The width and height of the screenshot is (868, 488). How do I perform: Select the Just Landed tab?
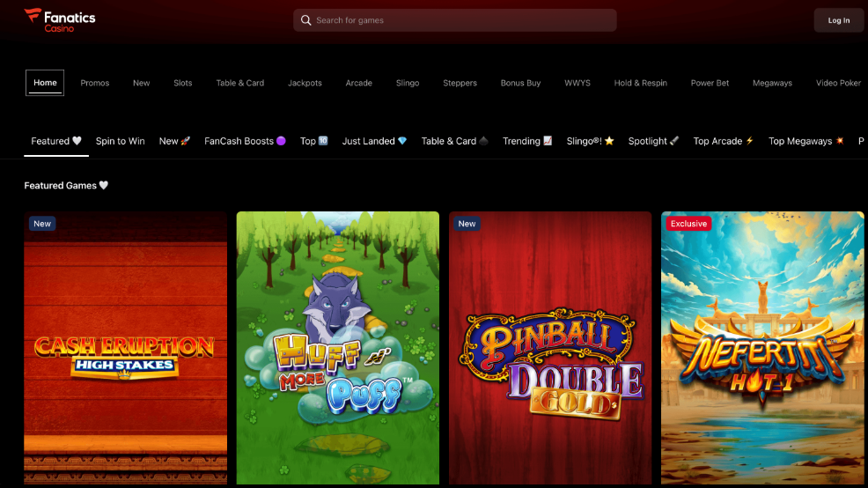[x=374, y=141]
